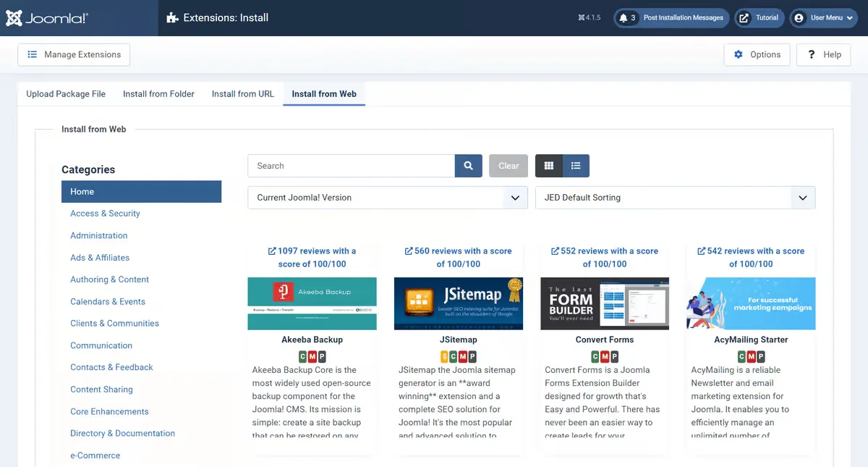Click into the Search input field
Screen dimensions: 868x467
coord(351,166)
